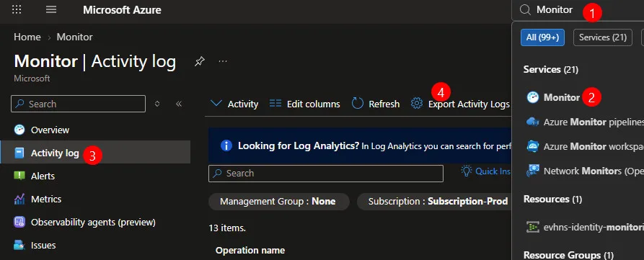644x260 pixels.
Task: Click the sidebar menu Search field
Action: pyautogui.click(x=78, y=104)
